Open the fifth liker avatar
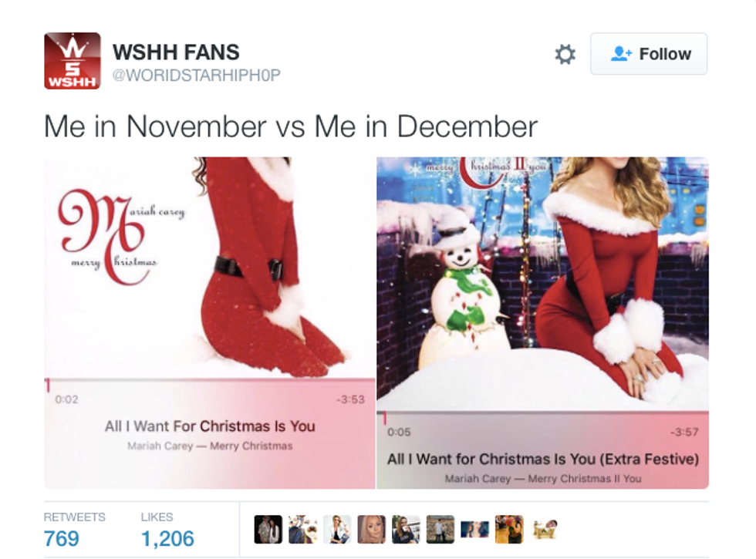 pos(406,529)
